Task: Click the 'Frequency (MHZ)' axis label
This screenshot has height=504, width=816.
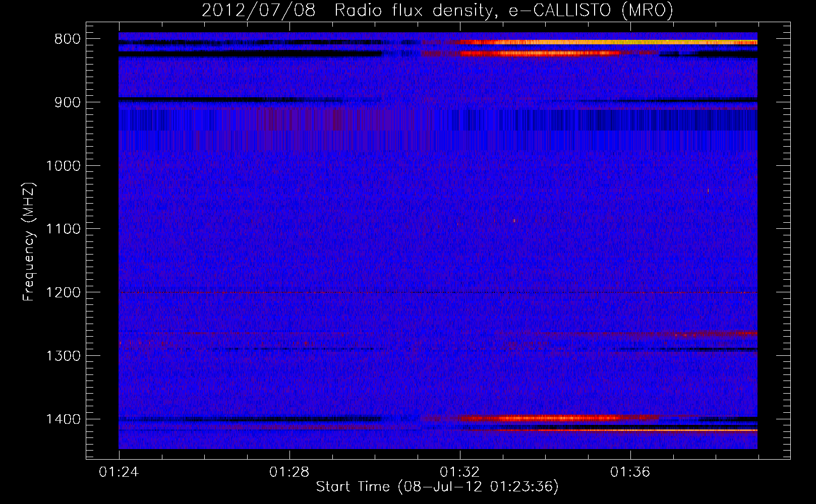Action: 29,242
